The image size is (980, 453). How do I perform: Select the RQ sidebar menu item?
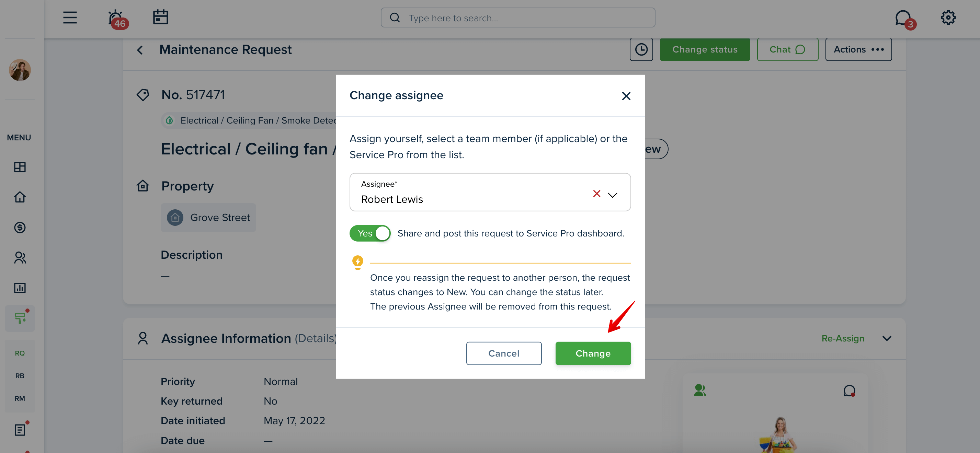[20, 353]
